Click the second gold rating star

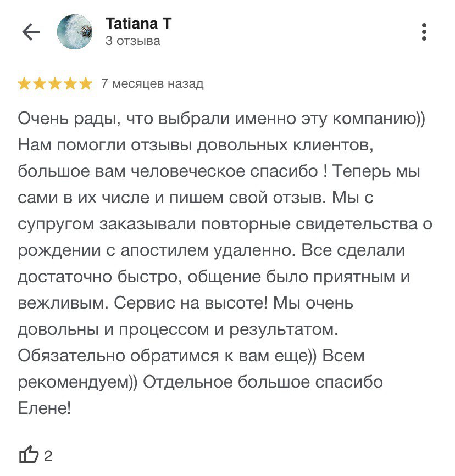(x=40, y=83)
